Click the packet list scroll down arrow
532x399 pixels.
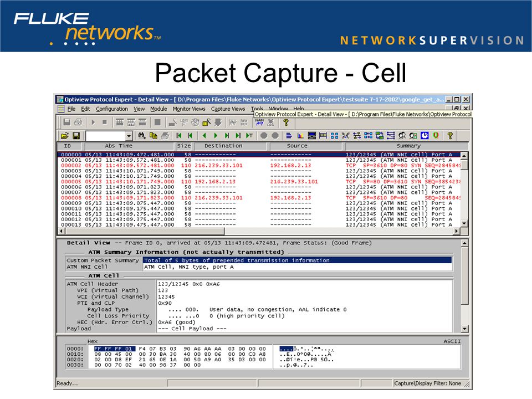coord(464,223)
